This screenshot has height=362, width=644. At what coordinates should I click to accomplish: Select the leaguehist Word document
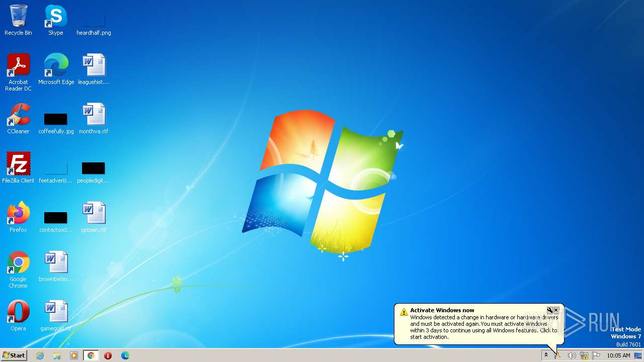tap(94, 69)
